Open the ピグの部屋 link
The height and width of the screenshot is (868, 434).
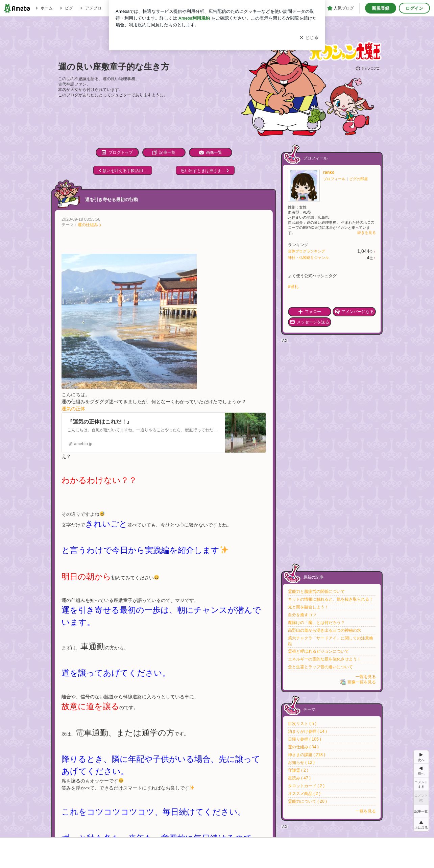tap(358, 179)
